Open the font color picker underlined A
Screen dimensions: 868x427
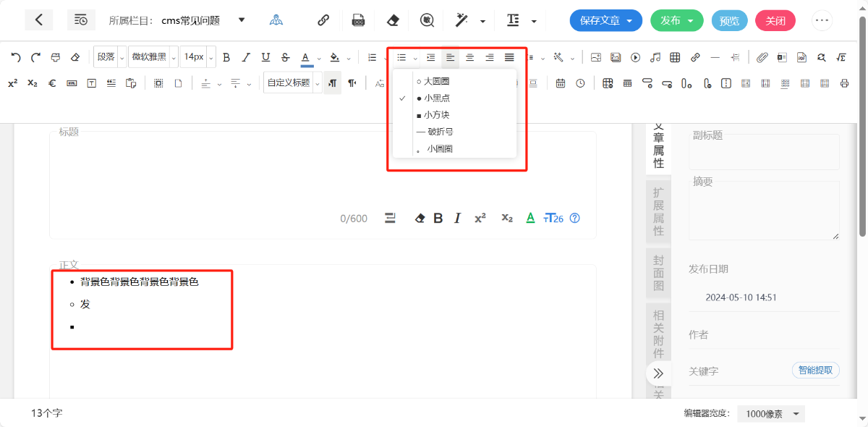click(x=306, y=57)
